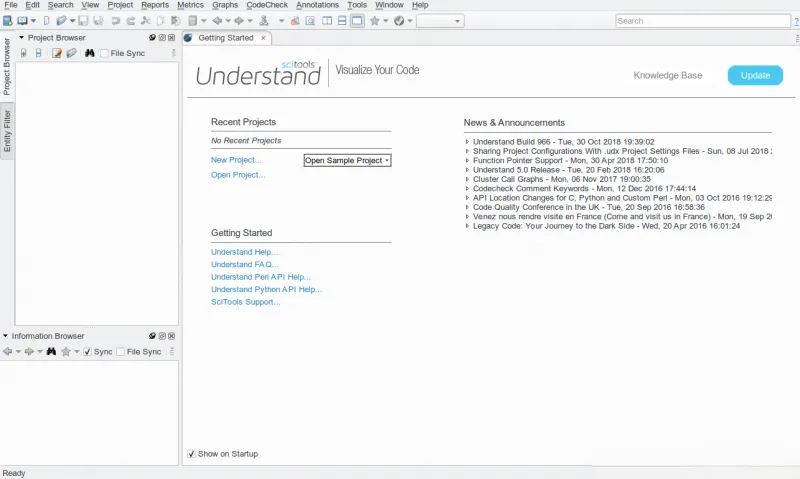Close the Getting Started tab
Screen dimensions: 800x479
(263, 38)
